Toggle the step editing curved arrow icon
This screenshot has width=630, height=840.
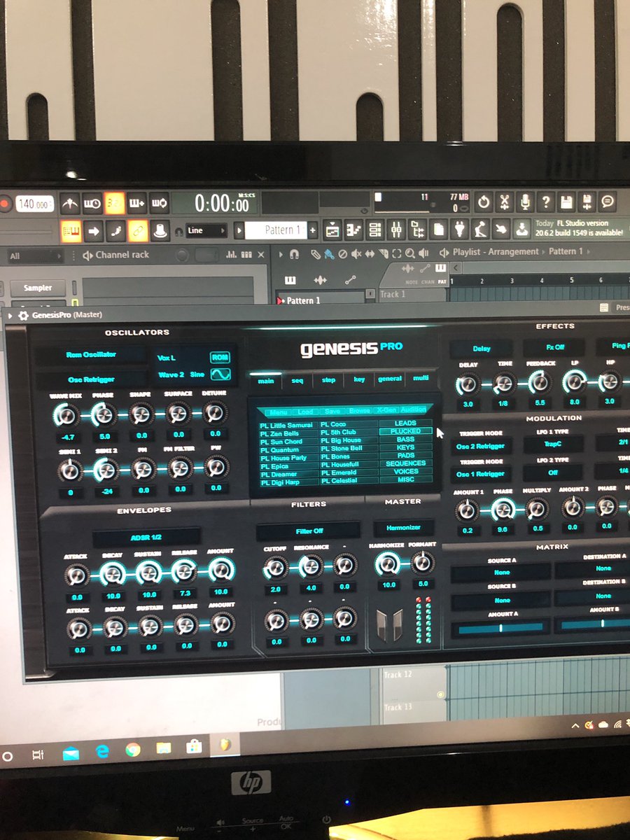115,230
